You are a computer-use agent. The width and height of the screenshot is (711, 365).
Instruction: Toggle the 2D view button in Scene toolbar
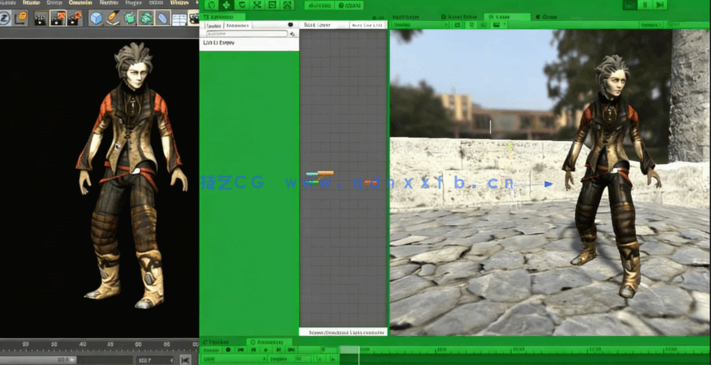coord(457,24)
